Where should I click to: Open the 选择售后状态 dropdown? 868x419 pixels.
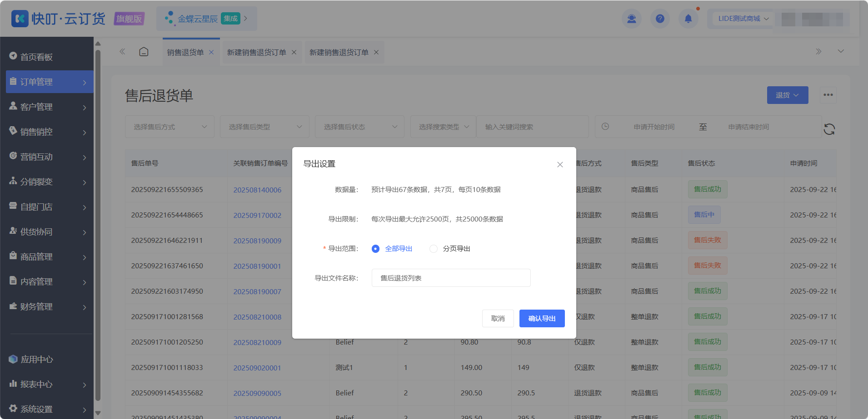(359, 127)
